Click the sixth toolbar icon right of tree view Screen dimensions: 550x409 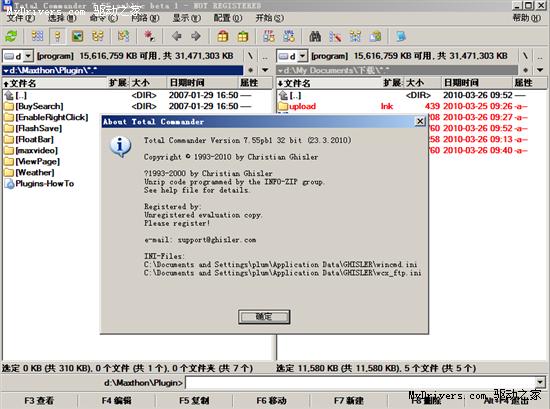click(x=123, y=36)
